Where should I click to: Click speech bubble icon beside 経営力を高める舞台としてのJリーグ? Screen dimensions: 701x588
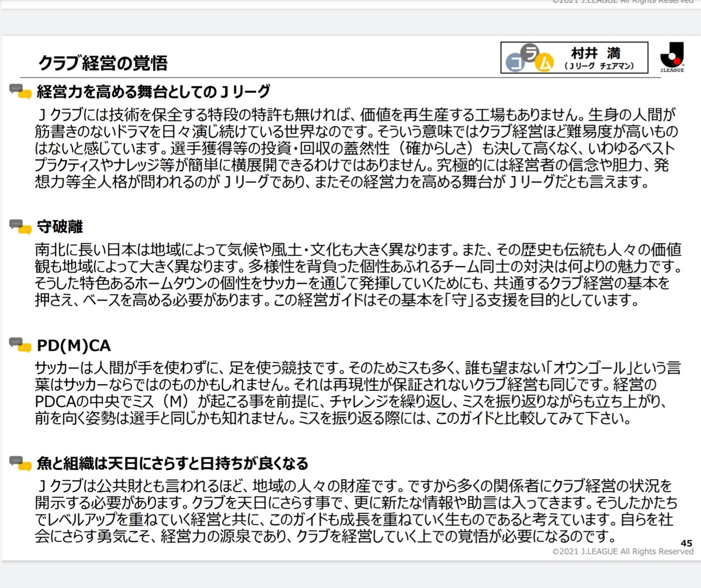[20, 92]
